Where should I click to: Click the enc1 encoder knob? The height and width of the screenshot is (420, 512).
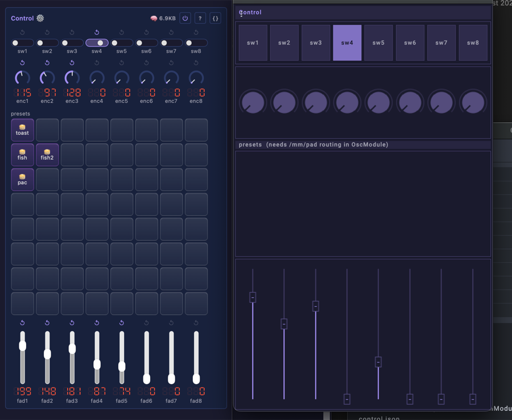(x=22, y=78)
